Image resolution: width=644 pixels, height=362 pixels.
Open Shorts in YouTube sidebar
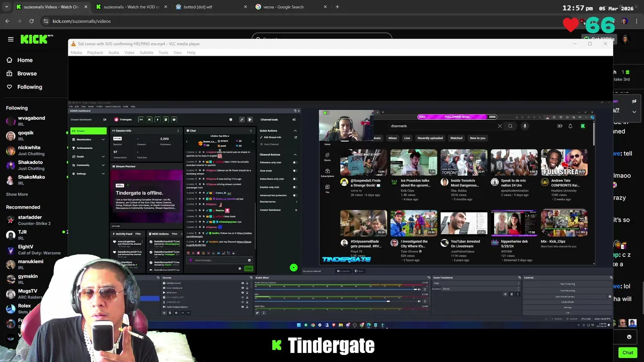(327, 157)
